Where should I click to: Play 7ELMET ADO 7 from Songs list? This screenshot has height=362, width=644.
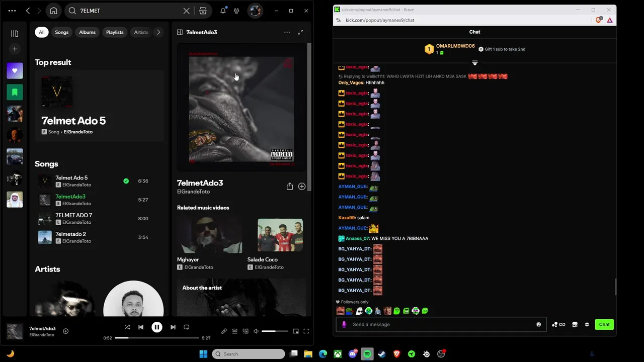pos(99,219)
